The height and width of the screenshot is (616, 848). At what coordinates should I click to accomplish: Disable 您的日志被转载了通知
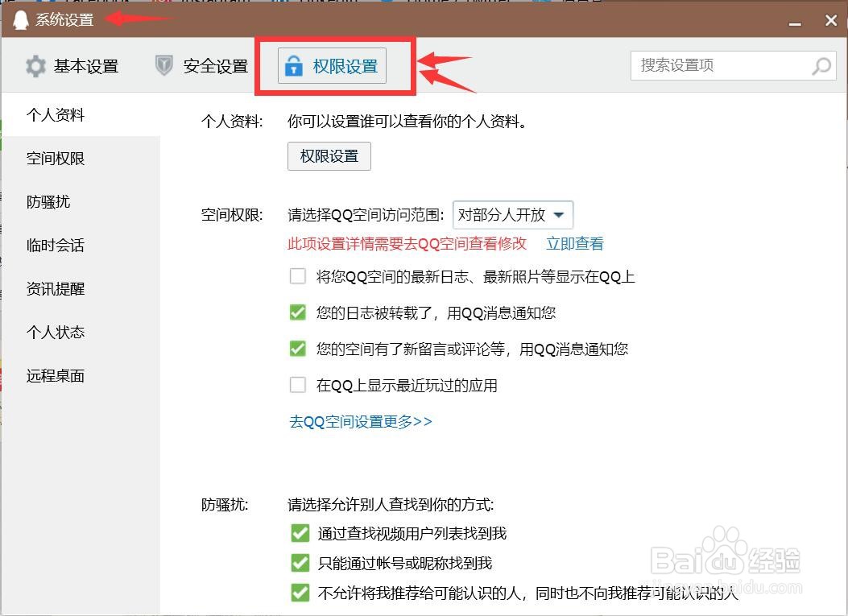[x=298, y=312]
